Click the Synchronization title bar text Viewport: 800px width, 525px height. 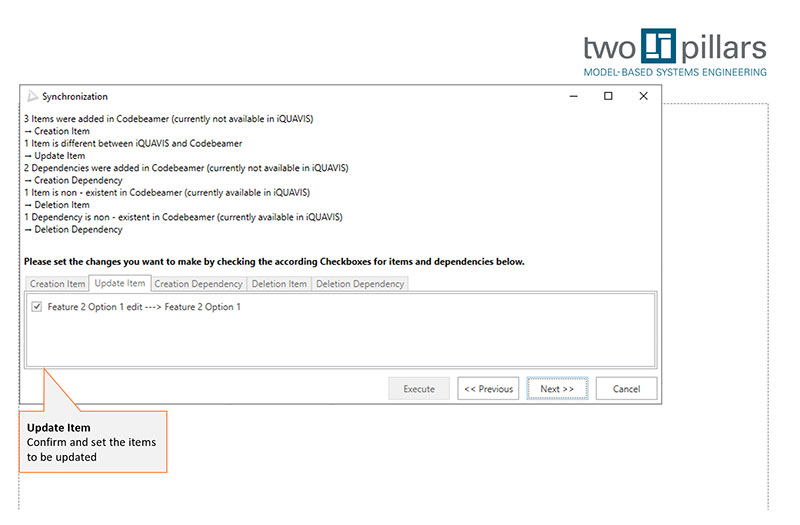click(75, 97)
